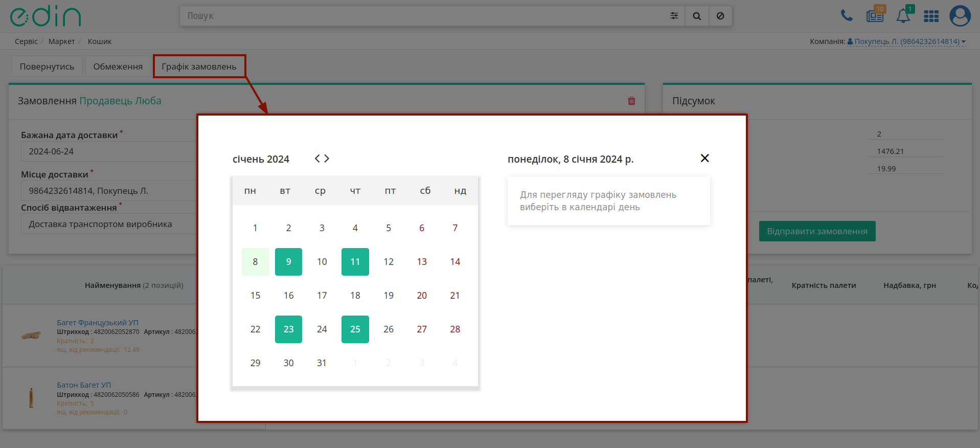Select date 22 in calendar
This screenshot has width=980, height=448.
click(x=255, y=329)
